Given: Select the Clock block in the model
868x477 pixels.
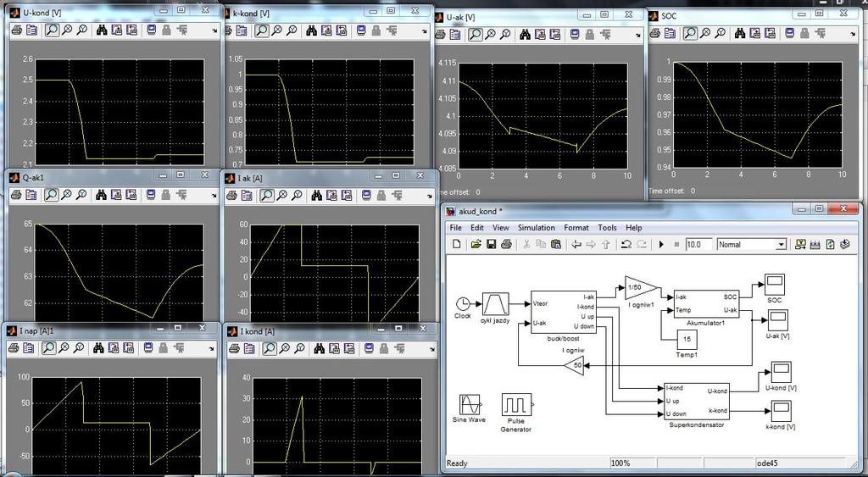Looking at the screenshot, I should pyautogui.click(x=463, y=304).
